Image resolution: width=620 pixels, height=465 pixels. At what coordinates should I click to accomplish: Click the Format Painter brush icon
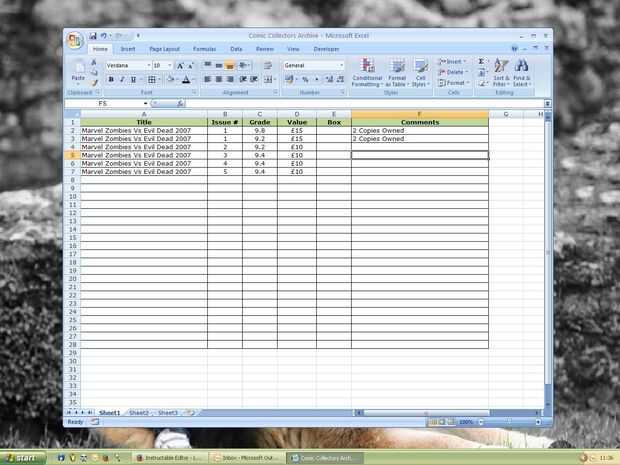pos(94,83)
